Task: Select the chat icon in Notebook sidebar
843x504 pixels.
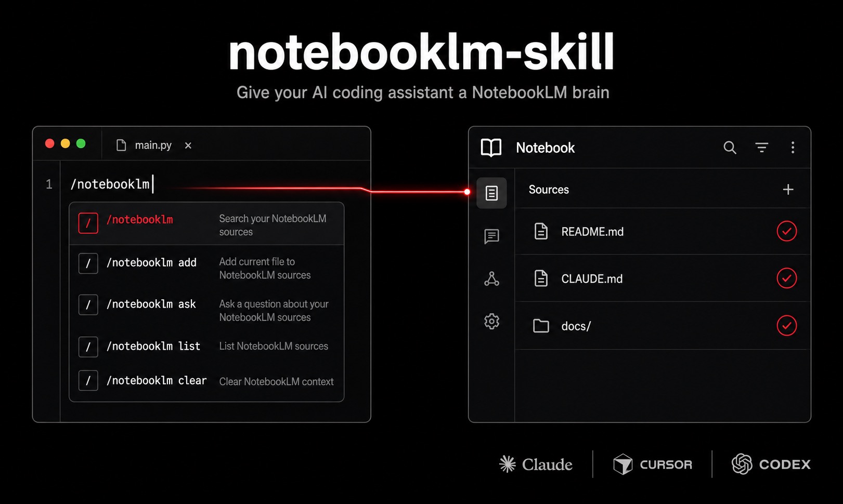Action: pyautogui.click(x=491, y=237)
